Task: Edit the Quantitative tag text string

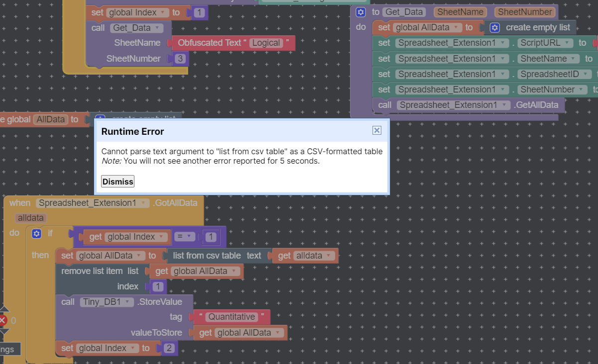Action: (232, 317)
